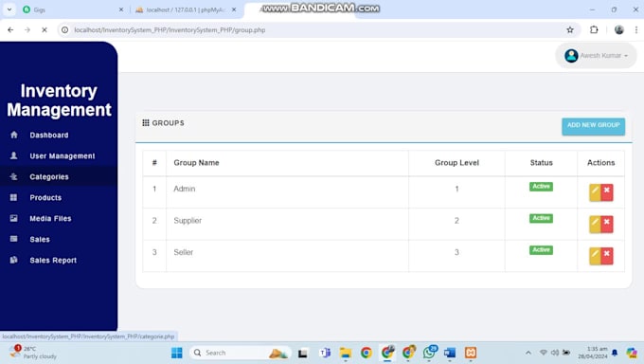Click the Sales card icon

14,239
